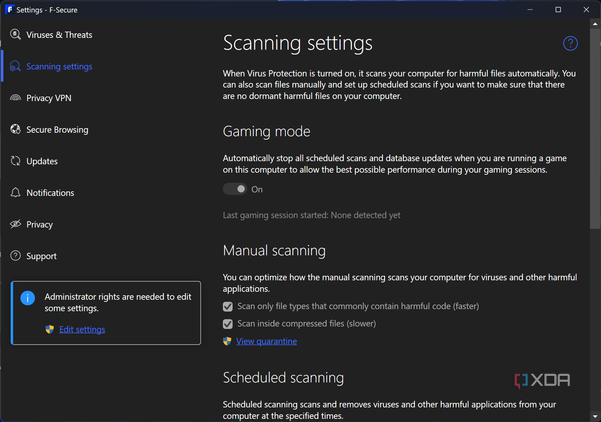This screenshot has width=601, height=422.
Task: Uncheck Scan only file types that commonly contain harmful code
Action: [228, 306]
